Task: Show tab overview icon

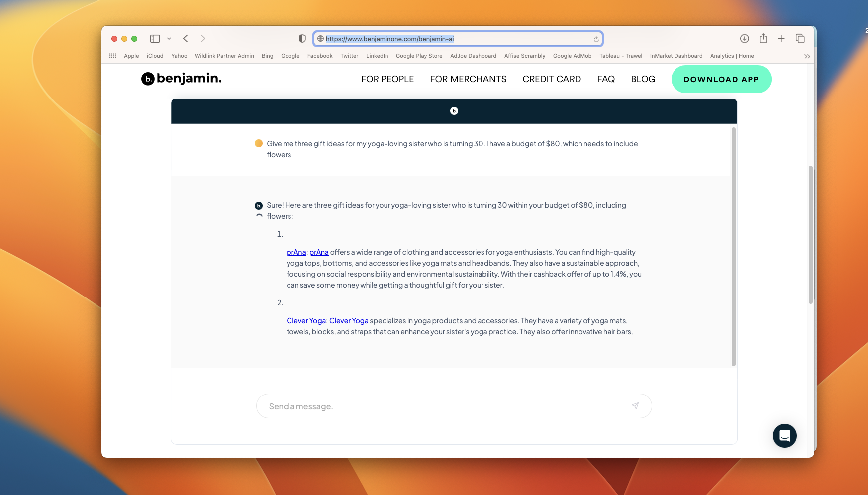Action: [x=800, y=39]
